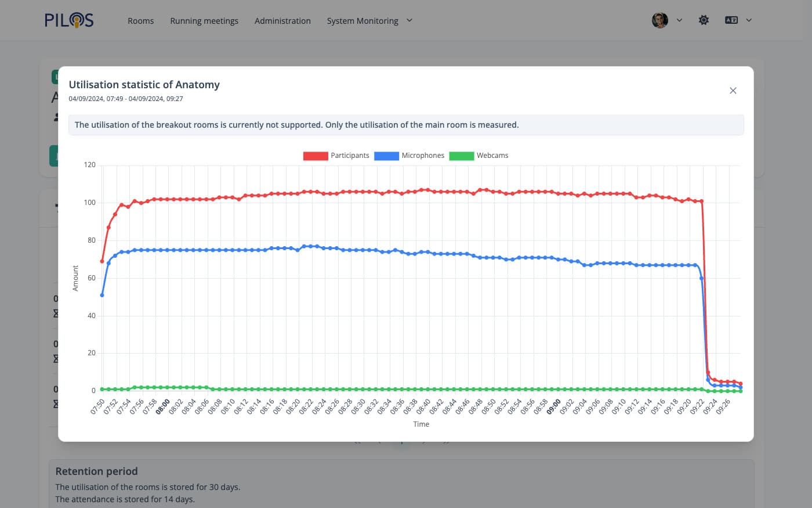Navigate to Administration
This screenshot has width=812, height=508.
pyautogui.click(x=282, y=21)
